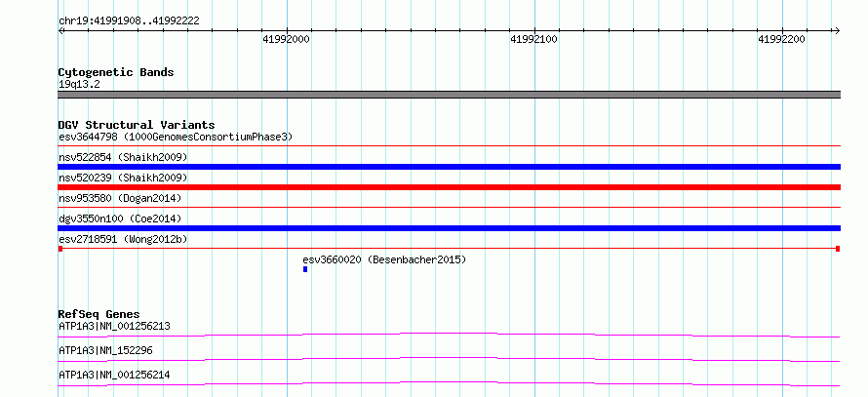Screen dimensions: 868x397
Task: Click the 41992200 ruler position label
Action: pos(781,39)
